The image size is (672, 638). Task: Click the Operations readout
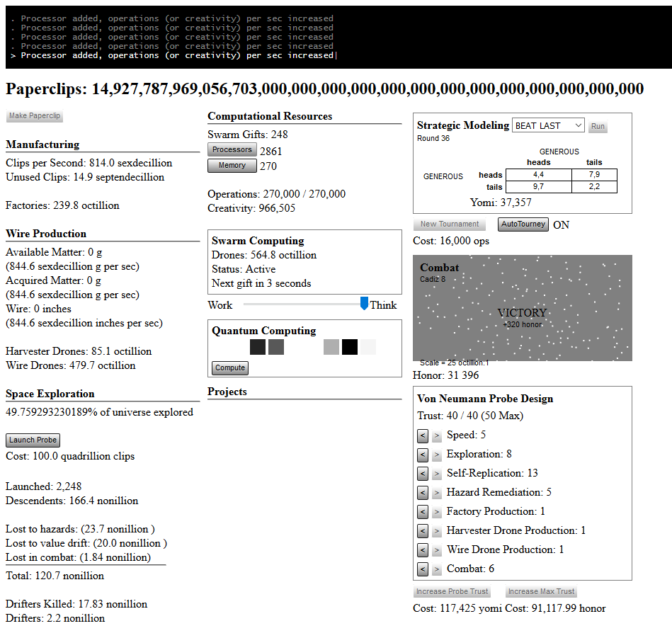276,194
